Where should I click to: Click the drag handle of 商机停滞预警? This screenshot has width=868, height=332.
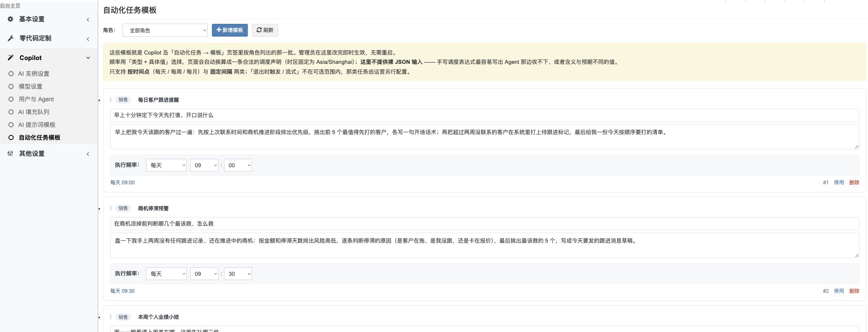(111, 209)
